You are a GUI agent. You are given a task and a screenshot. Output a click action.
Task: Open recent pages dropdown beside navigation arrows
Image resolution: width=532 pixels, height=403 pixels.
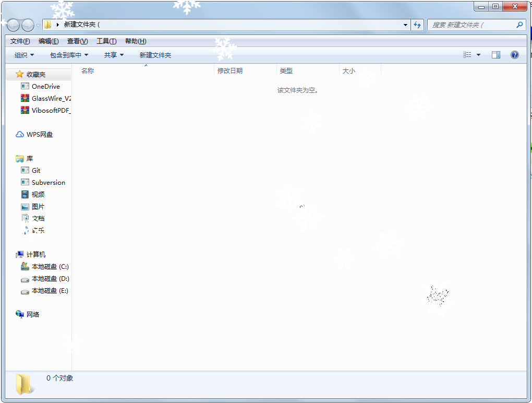[x=39, y=25]
